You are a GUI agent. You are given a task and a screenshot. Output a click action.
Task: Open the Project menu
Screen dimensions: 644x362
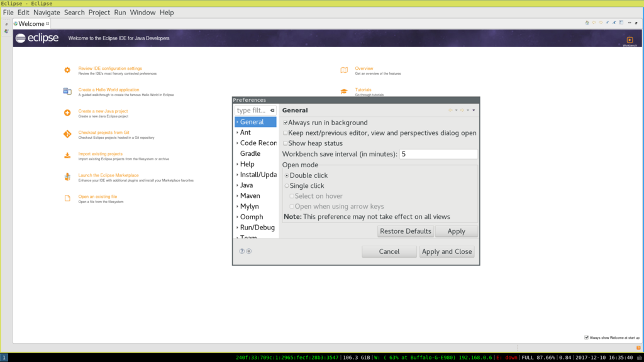99,13
